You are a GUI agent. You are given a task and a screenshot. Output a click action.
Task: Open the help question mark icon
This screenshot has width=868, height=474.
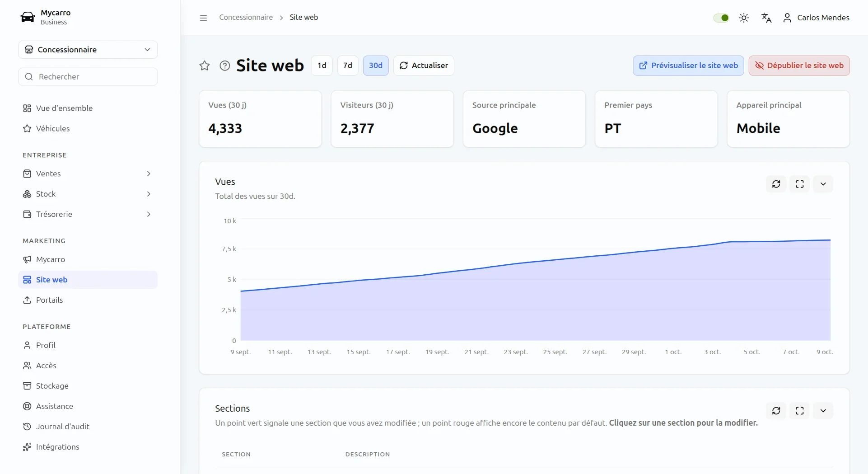point(225,66)
